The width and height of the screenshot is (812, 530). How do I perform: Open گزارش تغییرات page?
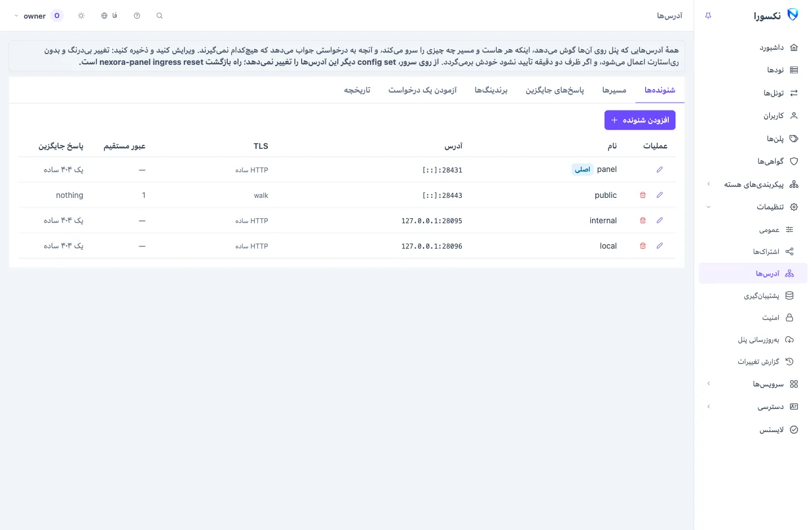coord(753,361)
